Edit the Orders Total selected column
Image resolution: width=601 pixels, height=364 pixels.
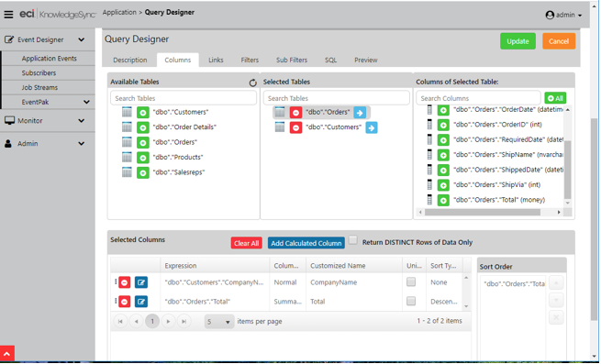click(x=141, y=302)
